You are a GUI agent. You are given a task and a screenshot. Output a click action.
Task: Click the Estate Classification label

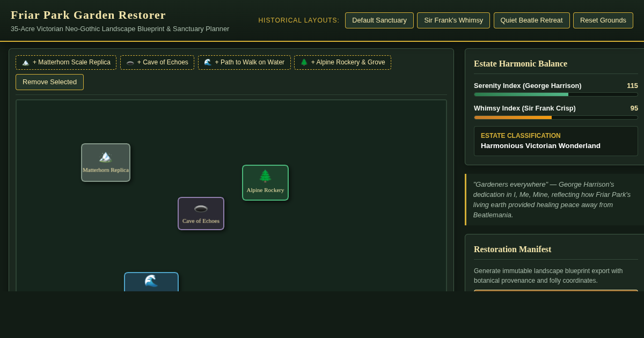click(x=521, y=136)
